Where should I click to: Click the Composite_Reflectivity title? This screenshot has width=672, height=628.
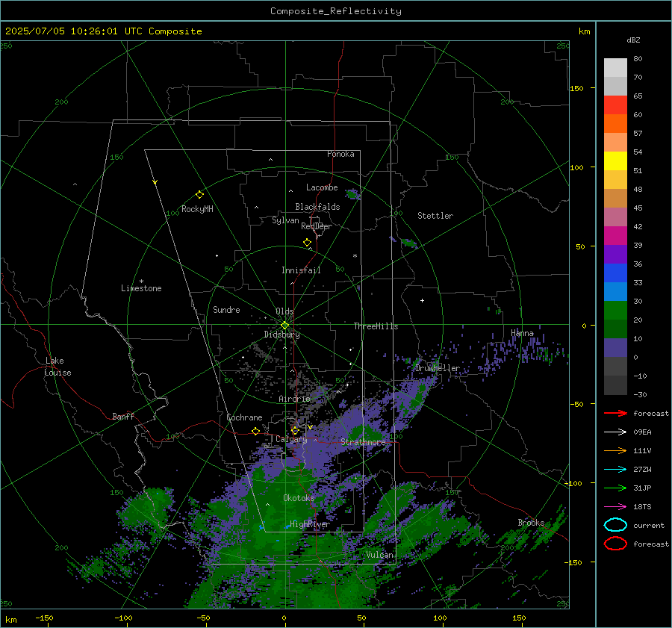point(336,11)
